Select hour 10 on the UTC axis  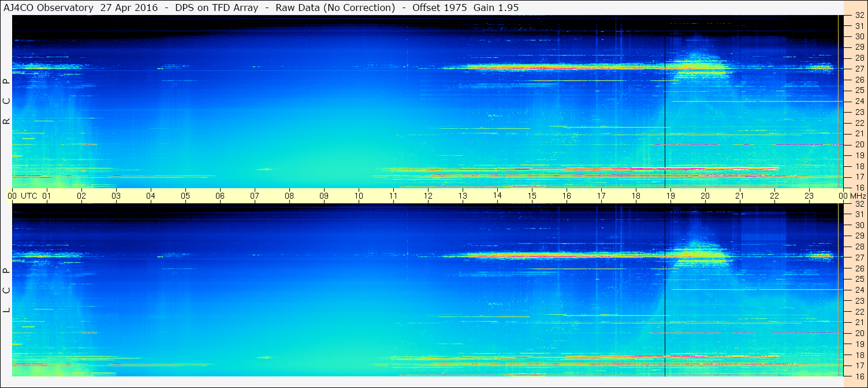[359, 196]
